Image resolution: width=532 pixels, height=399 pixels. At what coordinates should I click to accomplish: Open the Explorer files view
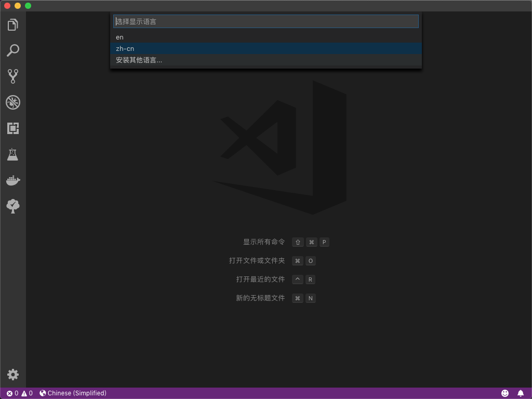point(13,24)
